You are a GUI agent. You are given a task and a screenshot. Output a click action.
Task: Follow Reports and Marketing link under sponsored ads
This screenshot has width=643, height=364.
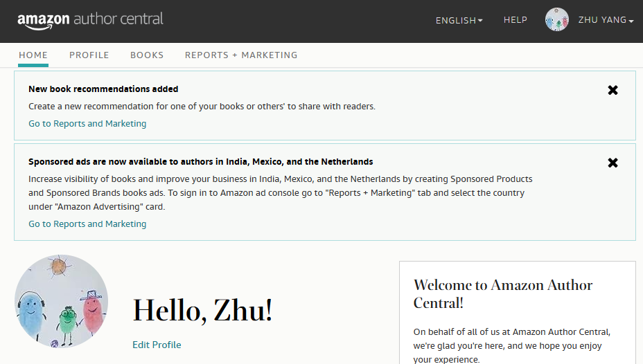87,224
